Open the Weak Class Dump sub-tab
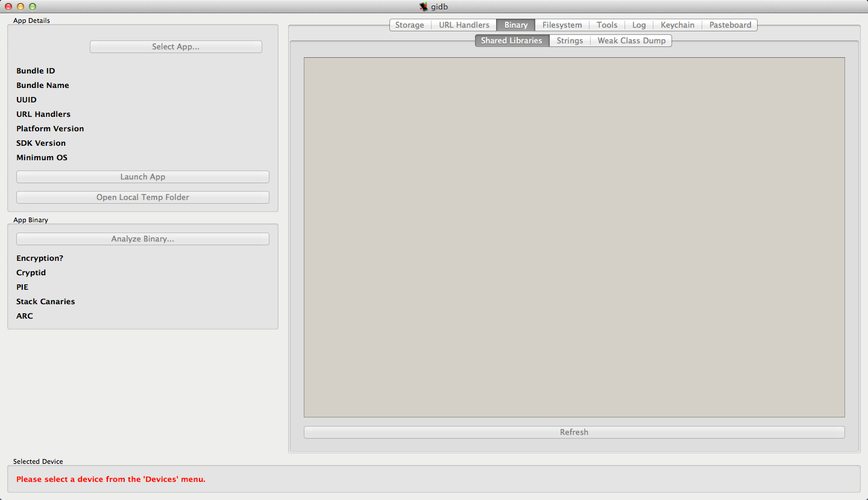 coord(631,40)
